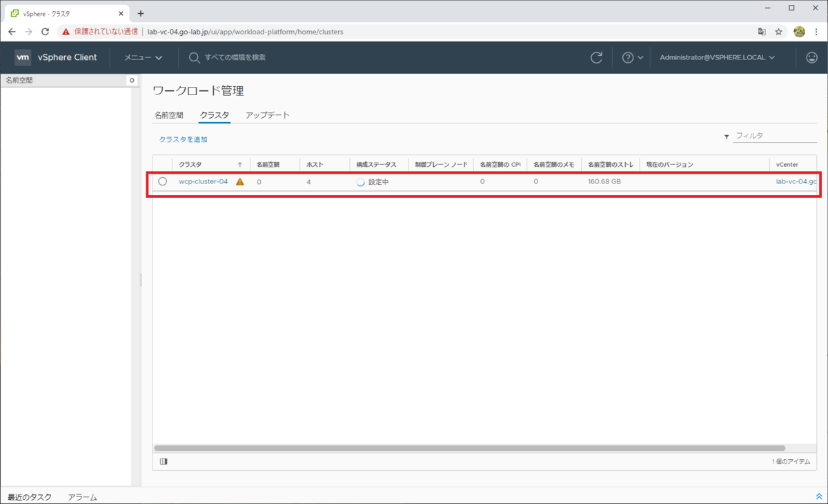828x504 pixels.
Task: Open the アップデート tab
Action: 268,115
